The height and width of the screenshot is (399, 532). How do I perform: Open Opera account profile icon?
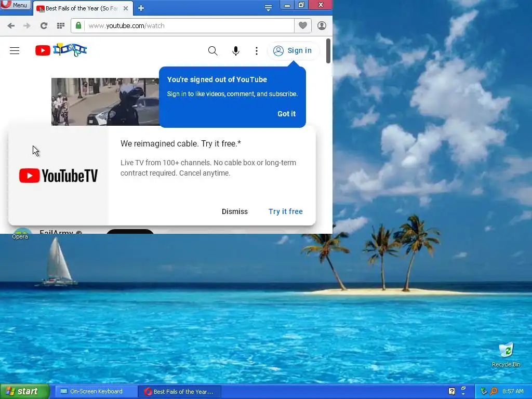coord(322,26)
